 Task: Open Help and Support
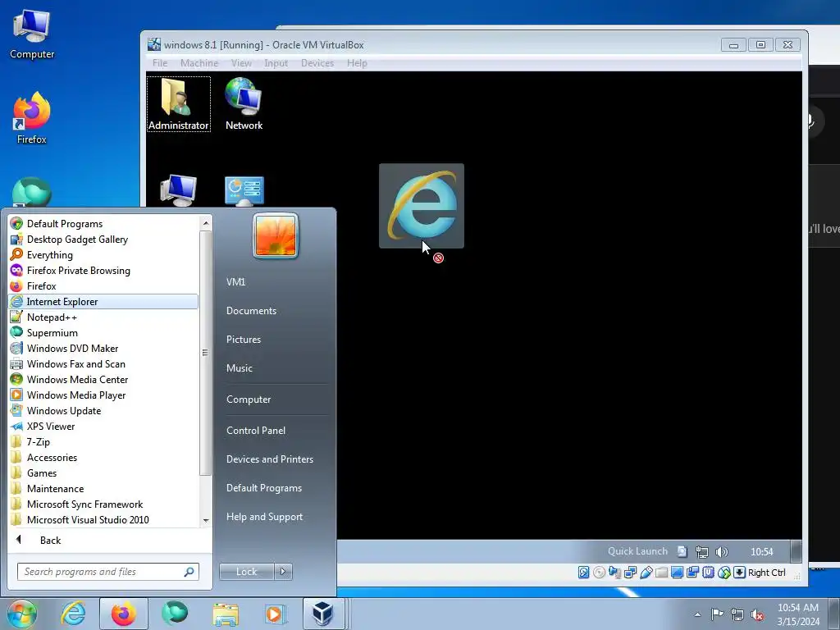(x=265, y=517)
